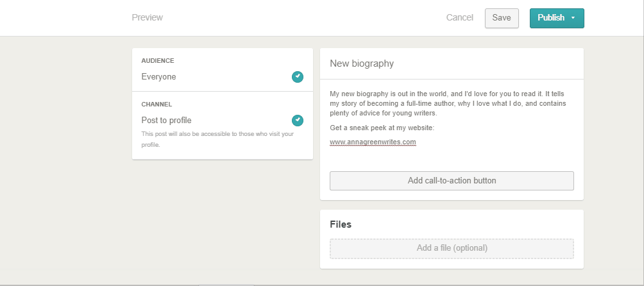This screenshot has height=286, width=644.
Task: Click the CHANNEL section label
Action: pos(157,104)
